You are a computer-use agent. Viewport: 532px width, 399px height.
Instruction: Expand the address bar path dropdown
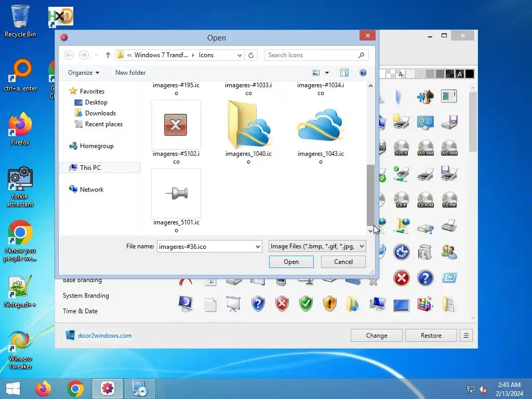(x=240, y=55)
